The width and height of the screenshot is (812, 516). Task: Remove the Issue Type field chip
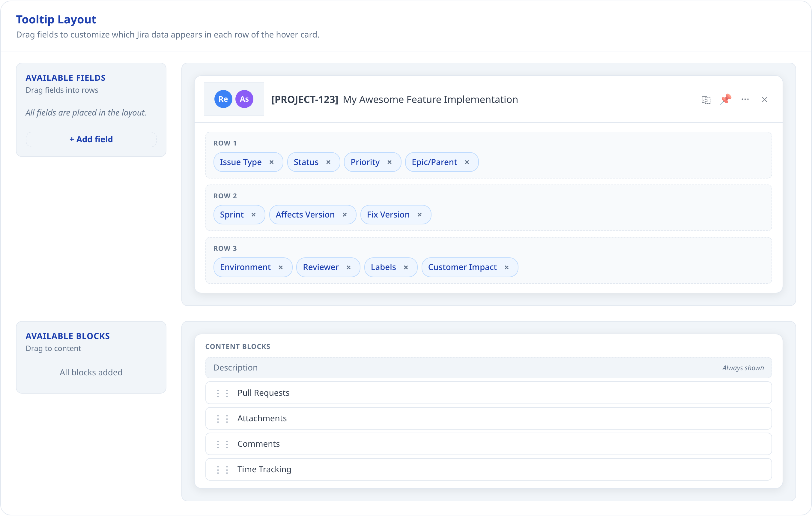pos(271,162)
